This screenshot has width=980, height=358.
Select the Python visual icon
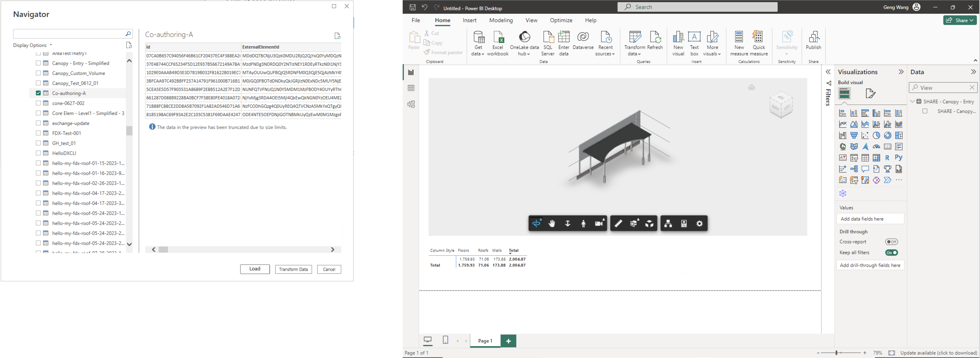pos(899,158)
